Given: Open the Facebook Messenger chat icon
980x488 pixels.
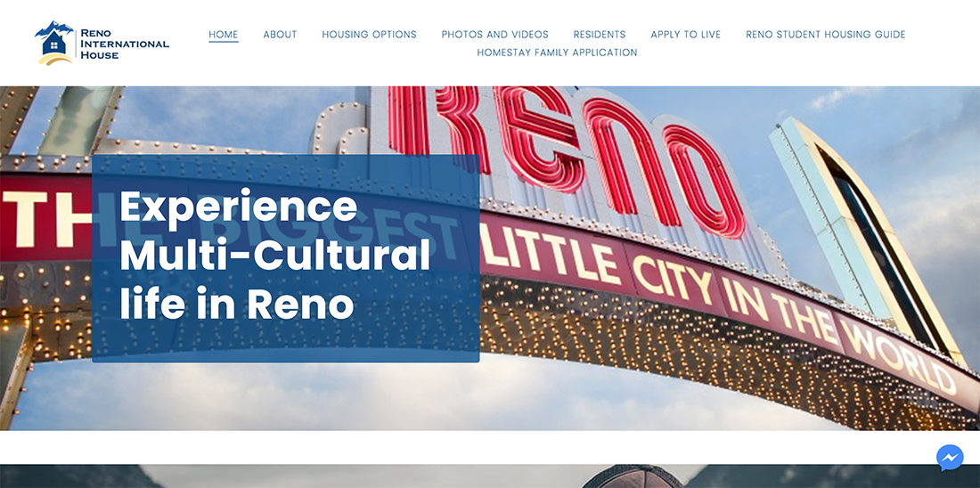Looking at the screenshot, I should 950,458.
